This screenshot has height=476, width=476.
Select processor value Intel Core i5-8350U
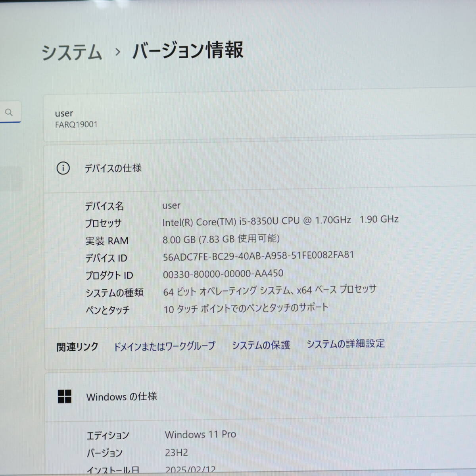coord(280,221)
